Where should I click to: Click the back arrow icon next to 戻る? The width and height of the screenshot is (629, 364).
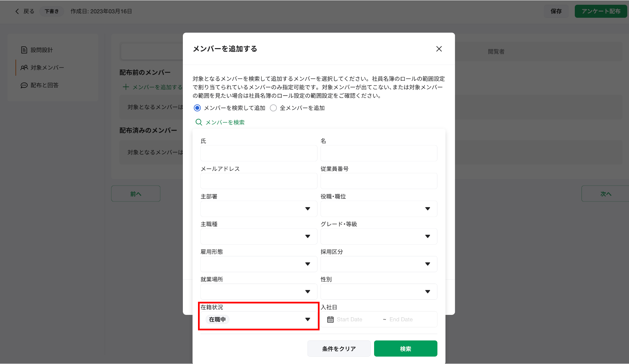coord(17,11)
